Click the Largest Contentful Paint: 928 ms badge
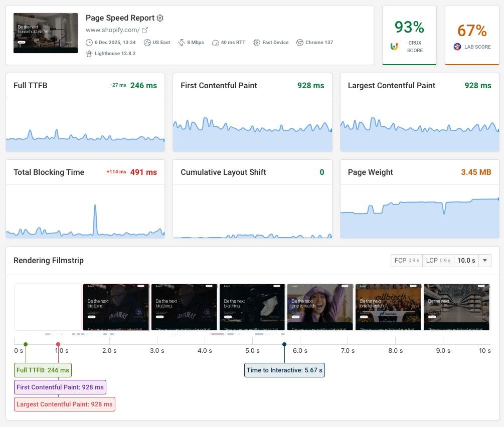Viewport: 504px width, 427px height. pyautogui.click(x=64, y=404)
